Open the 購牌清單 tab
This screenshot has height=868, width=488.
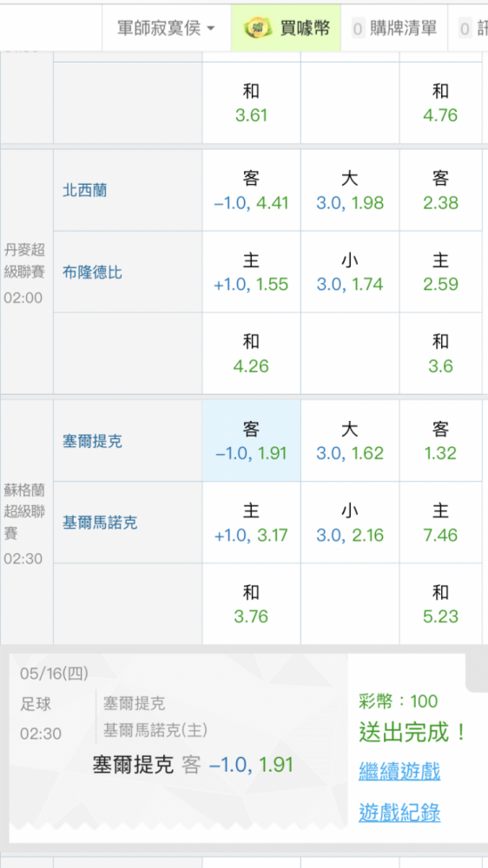coord(394,29)
